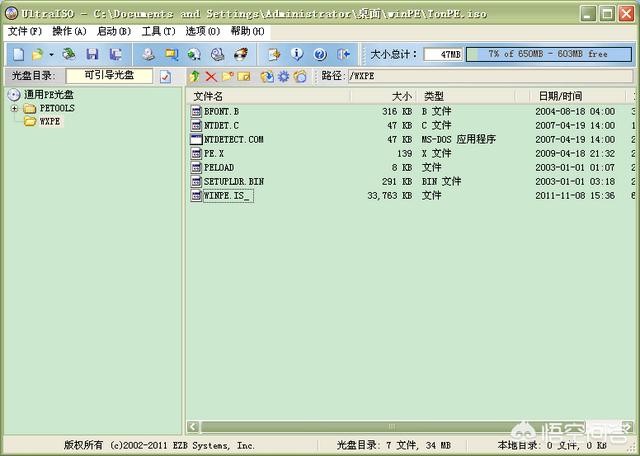This screenshot has height=456, width=640.
Task: Select the PELOAD file row
Action: pos(412,167)
